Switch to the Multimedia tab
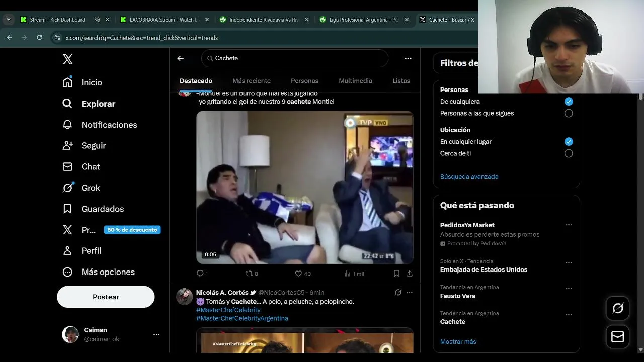Image resolution: width=644 pixels, height=362 pixels. (355, 81)
